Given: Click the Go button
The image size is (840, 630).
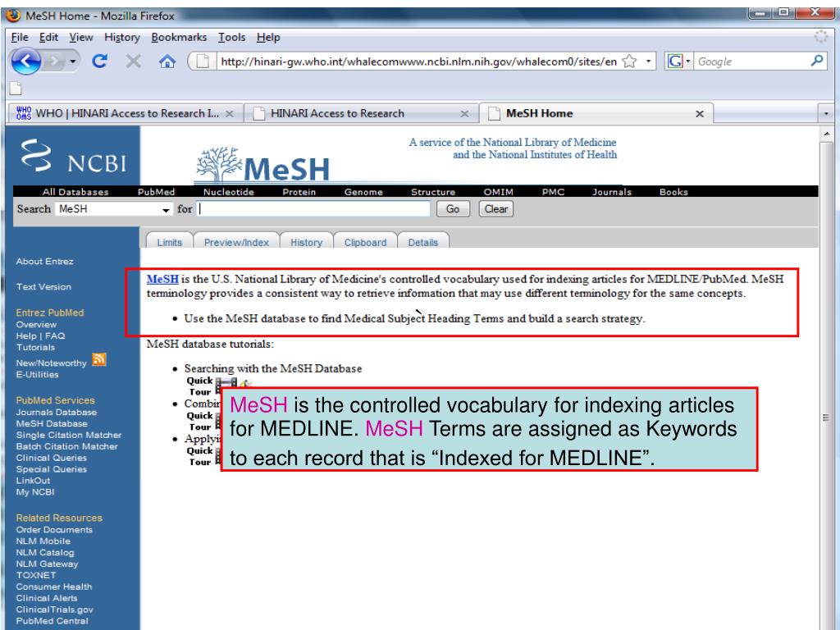Looking at the screenshot, I should coord(453,209).
